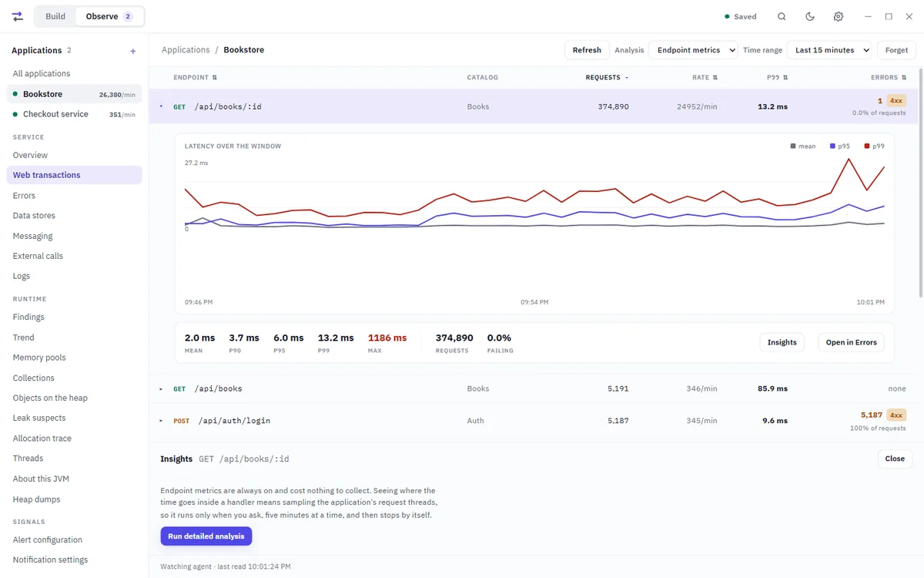Sort by the REQUESTS column header
This screenshot has height=578, width=924.
[607, 77]
